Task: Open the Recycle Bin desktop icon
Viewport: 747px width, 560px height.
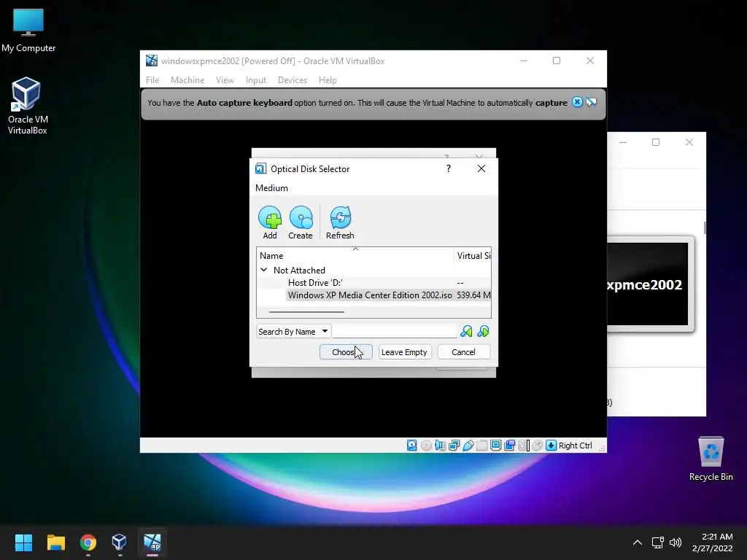Action: 711,459
